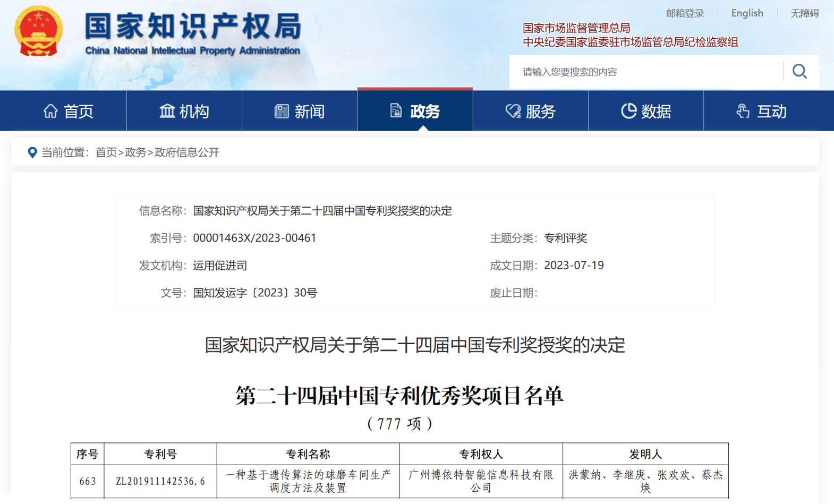Viewport: 834px width, 504px height.
Task: Click the national emblem logo
Action: point(38,31)
